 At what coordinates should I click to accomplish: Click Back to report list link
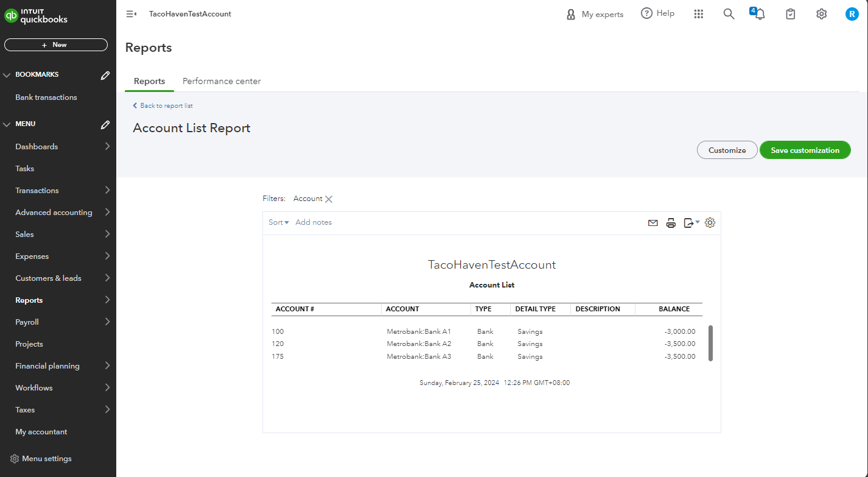(163, 106)
